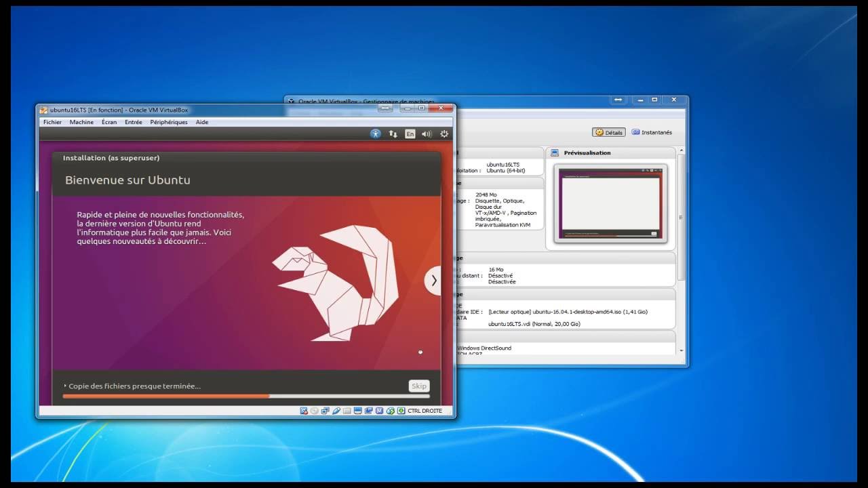Open the 'En' keyboard layout indicator

[x=410, y=134]
